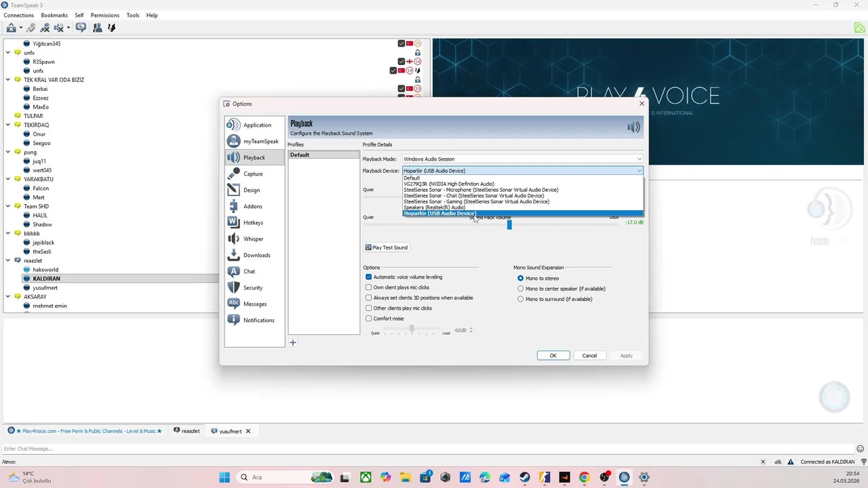Screen dimensions: 868x488
Task: Switch to the reaazlet chat tab
Action: tap(186, 431)
